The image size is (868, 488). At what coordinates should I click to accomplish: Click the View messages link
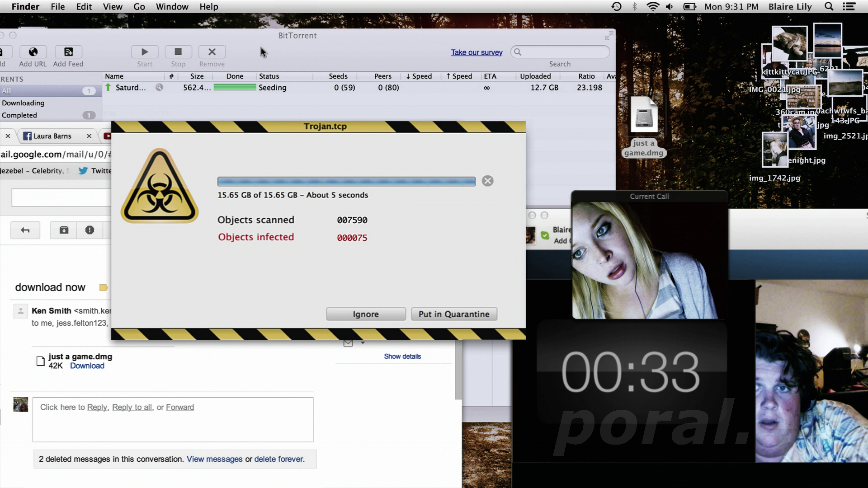pyautogui.click(x=215, y=459)
